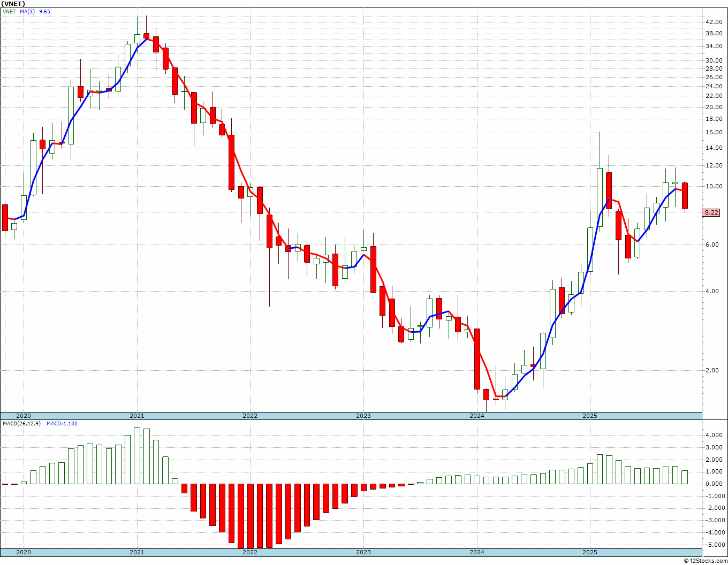Image resolution: width=728 pixels, height=565 pixels.
Task: Click 2024 on the price chart time axis
Action: tap(477, 416)
